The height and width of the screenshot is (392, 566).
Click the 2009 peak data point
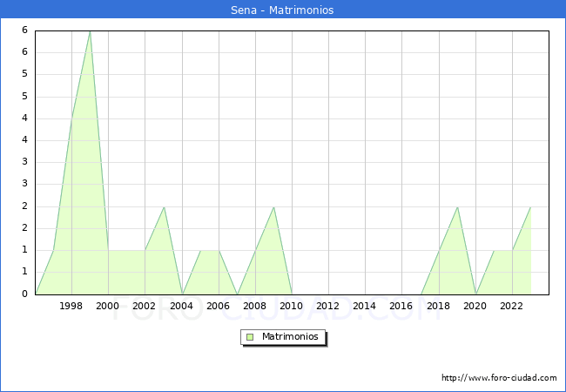pyautogui.click(x=274, y=206)
